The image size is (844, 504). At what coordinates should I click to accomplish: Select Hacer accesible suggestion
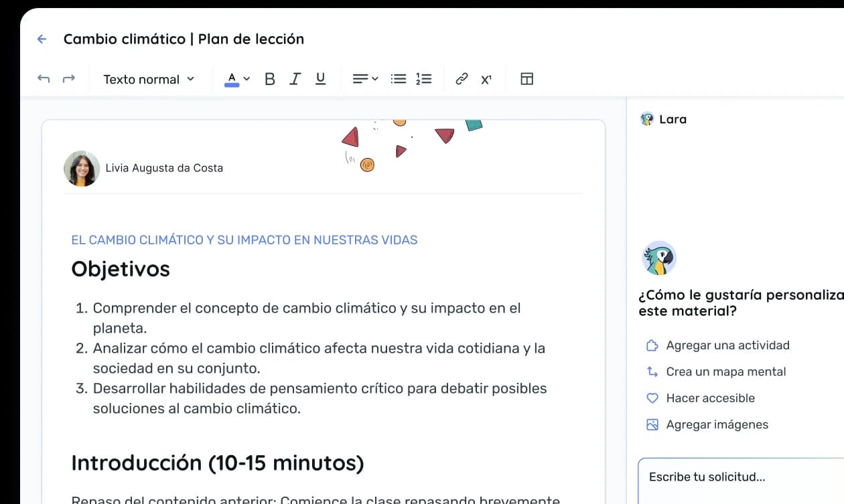tap(700, 398)
